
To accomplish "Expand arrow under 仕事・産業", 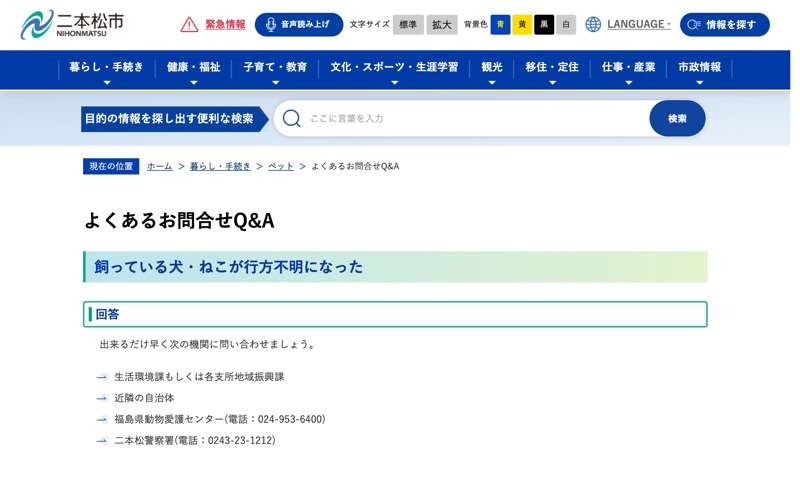I will tap(629, 83).
